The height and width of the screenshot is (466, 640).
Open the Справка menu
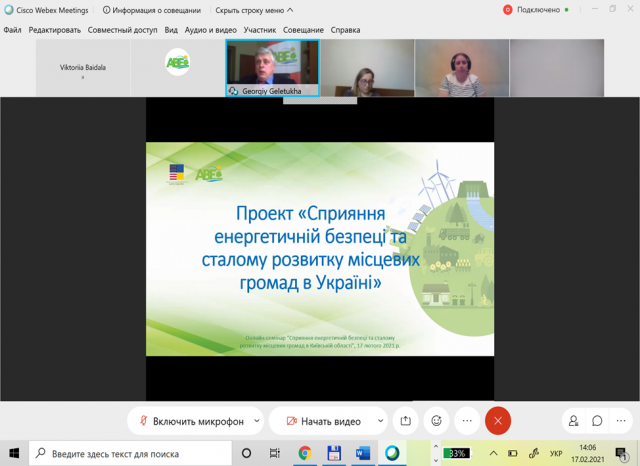click(x=345, y=30)
